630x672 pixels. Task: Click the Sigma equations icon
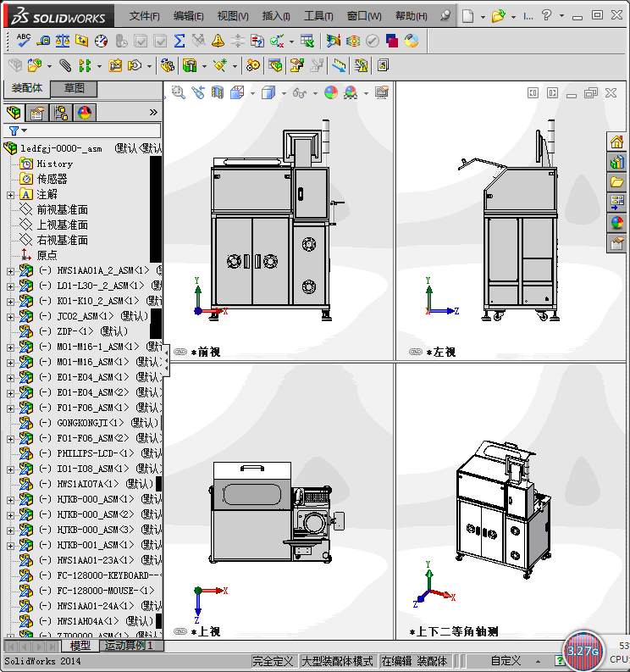180,41
